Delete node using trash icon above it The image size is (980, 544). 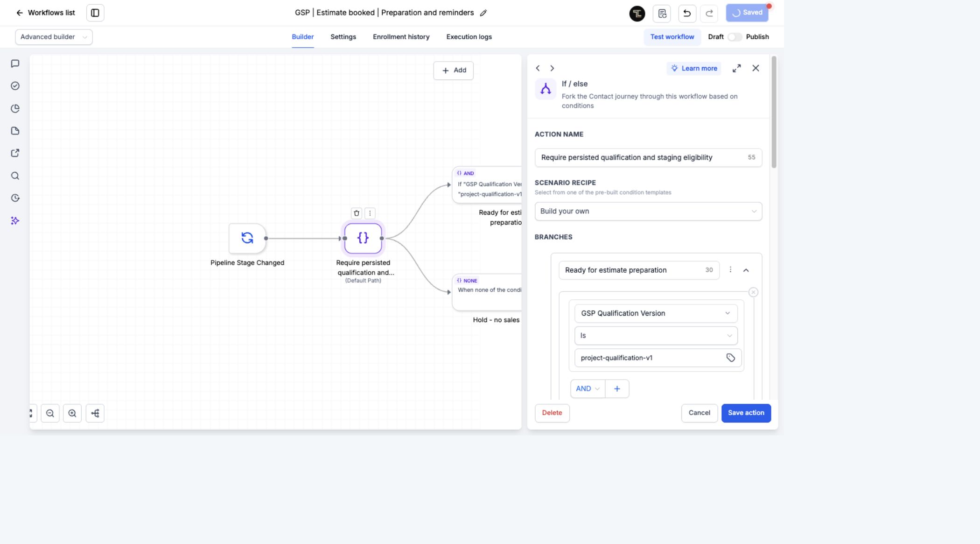click(x=357, y=213)
